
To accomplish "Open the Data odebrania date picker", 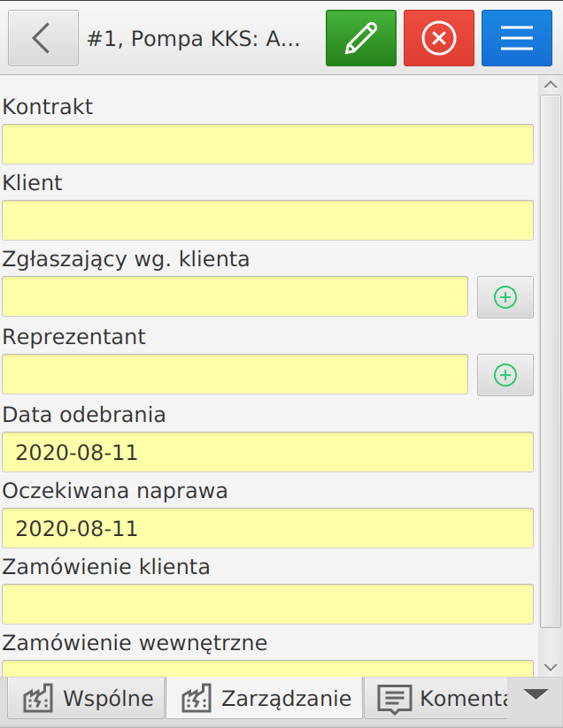I will point(268,451).
